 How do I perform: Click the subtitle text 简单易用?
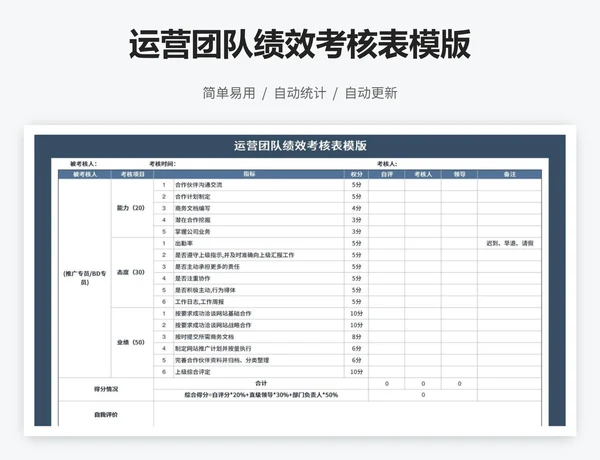[x=229, y=93]
